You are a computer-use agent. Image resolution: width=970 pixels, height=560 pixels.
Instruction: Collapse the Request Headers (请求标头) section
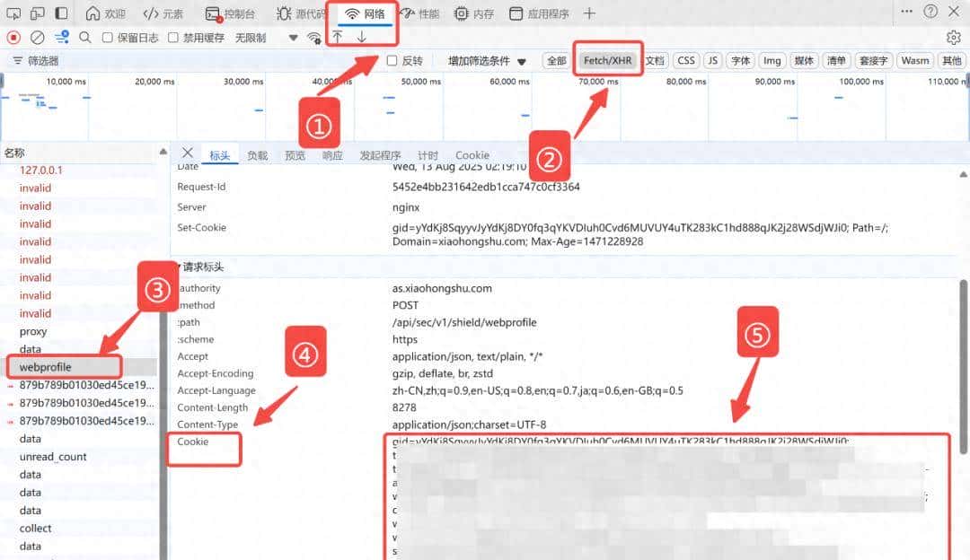[x=201, y=267]
